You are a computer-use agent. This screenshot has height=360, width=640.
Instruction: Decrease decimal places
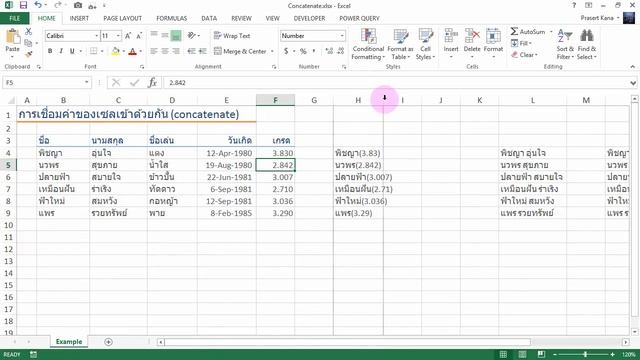coord(341,51)
